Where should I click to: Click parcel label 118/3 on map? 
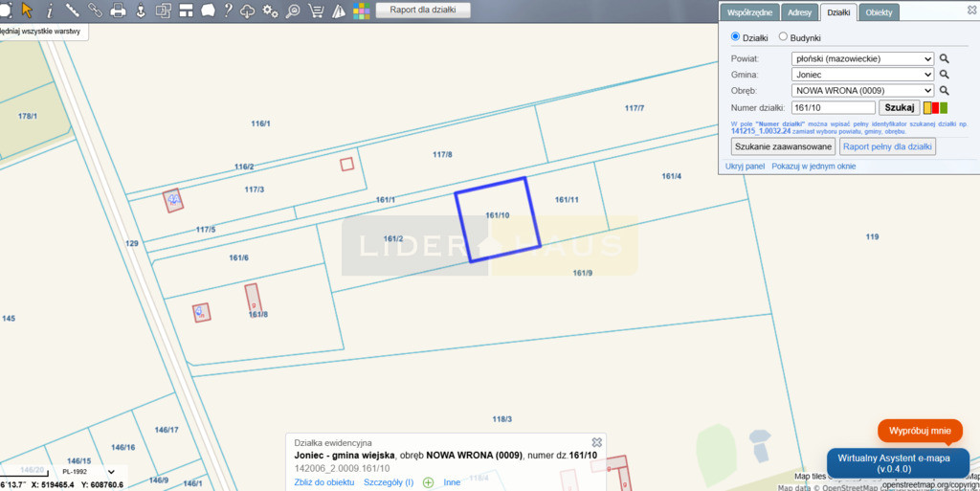click(x=501, y=419)
